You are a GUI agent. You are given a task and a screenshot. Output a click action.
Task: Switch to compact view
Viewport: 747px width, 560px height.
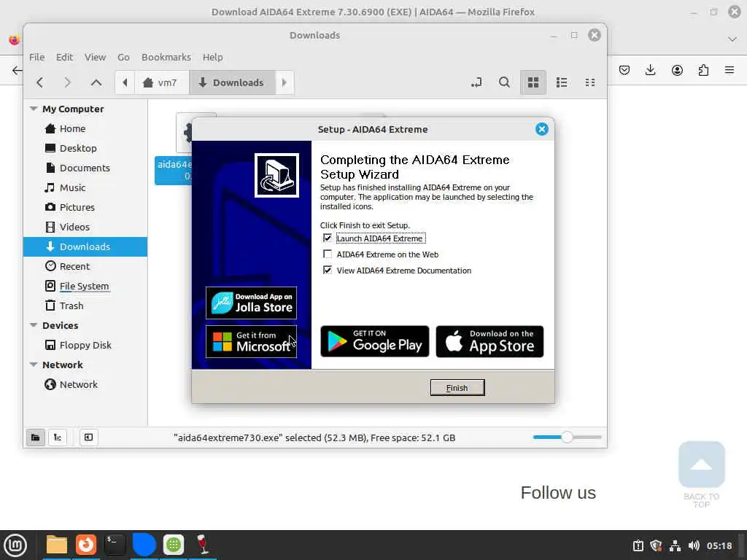589,82
